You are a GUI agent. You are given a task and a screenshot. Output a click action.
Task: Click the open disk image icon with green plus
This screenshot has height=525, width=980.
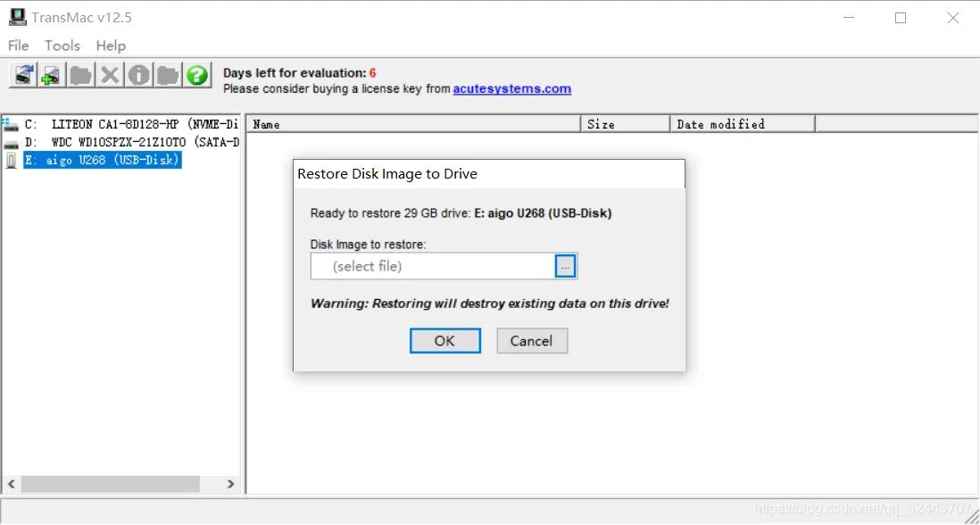(x=51, y=76)
